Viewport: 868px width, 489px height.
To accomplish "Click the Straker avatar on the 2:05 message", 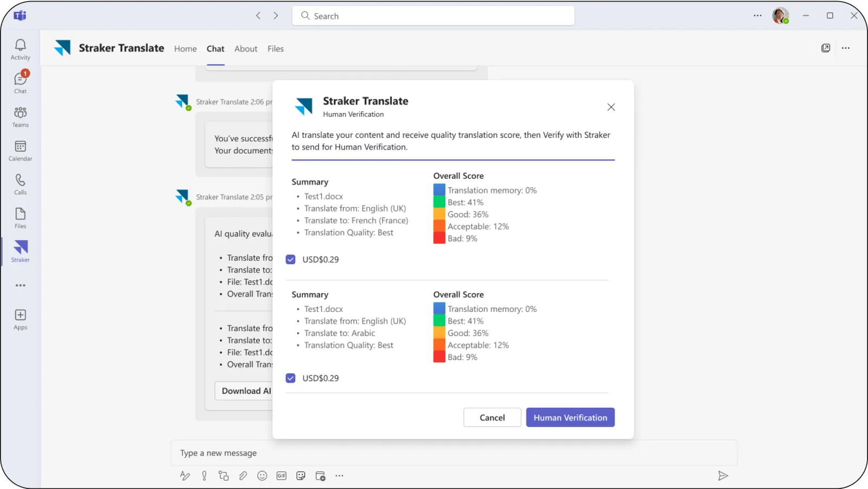I will click(x=183, y=197).
